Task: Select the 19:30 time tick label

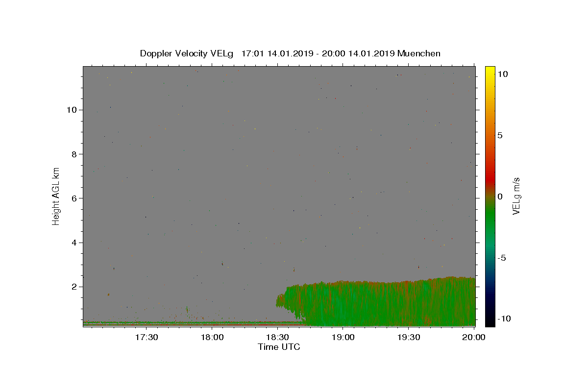Action: 409,337
